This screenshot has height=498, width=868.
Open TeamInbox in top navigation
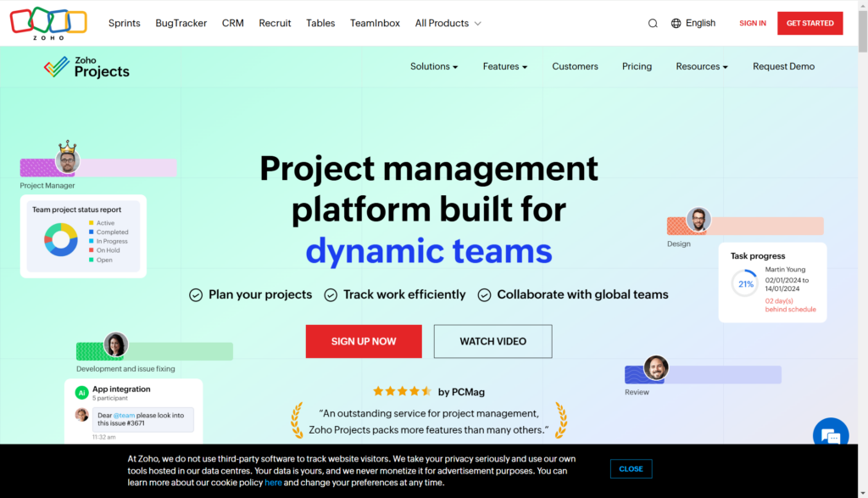(x=375, y=23)
